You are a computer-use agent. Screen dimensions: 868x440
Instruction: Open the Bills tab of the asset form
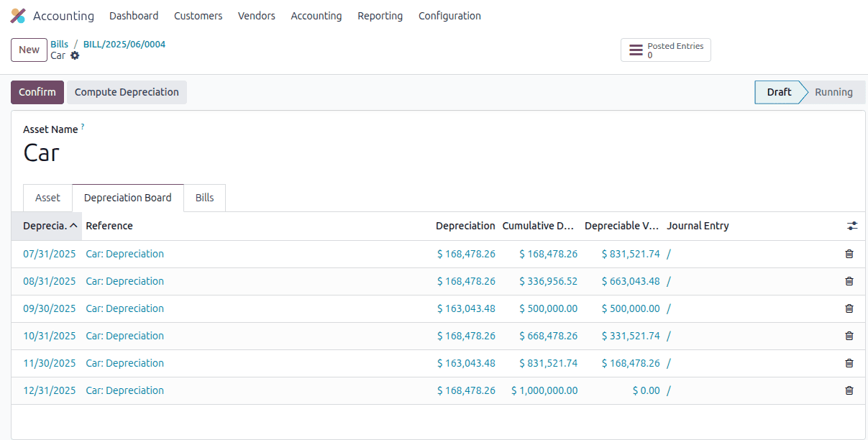pyautogui.click(x=204, y=197)
